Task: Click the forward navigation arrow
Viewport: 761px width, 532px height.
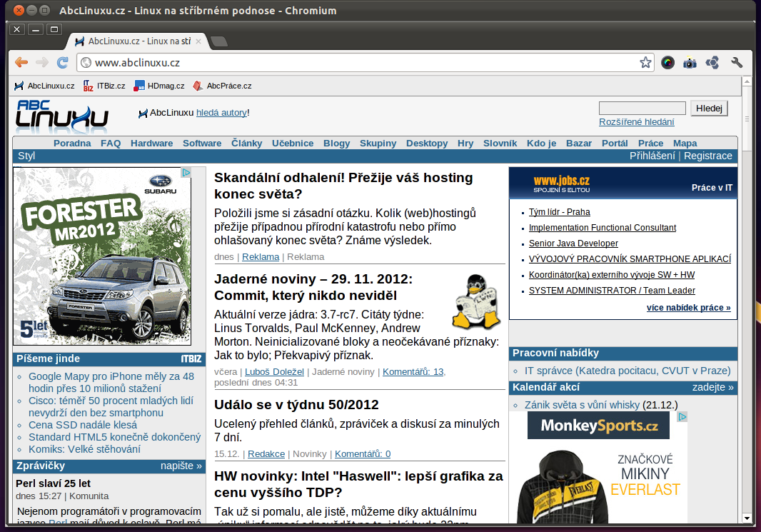Action: (42, 62)
